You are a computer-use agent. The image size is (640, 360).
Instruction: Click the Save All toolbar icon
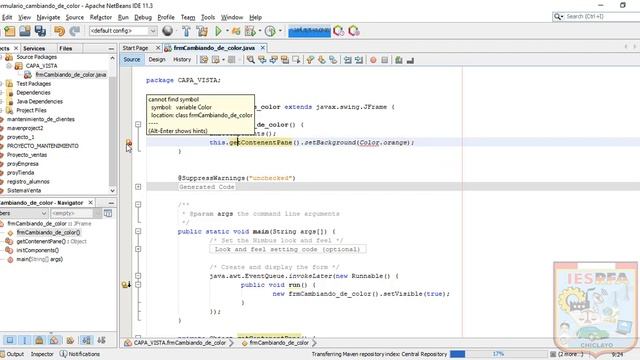point(40,31)
